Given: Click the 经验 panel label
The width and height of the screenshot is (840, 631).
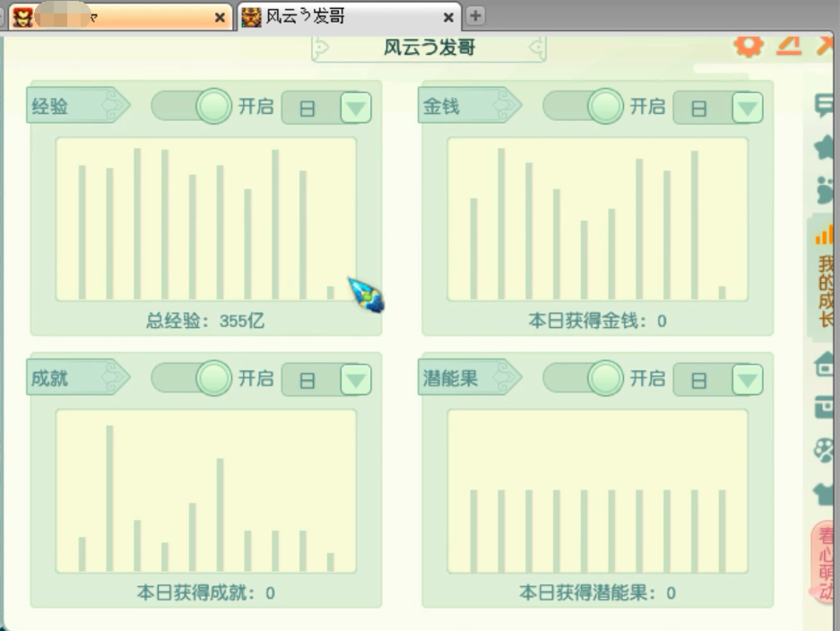Looking at the screenshot, I should tap(78, 106).
